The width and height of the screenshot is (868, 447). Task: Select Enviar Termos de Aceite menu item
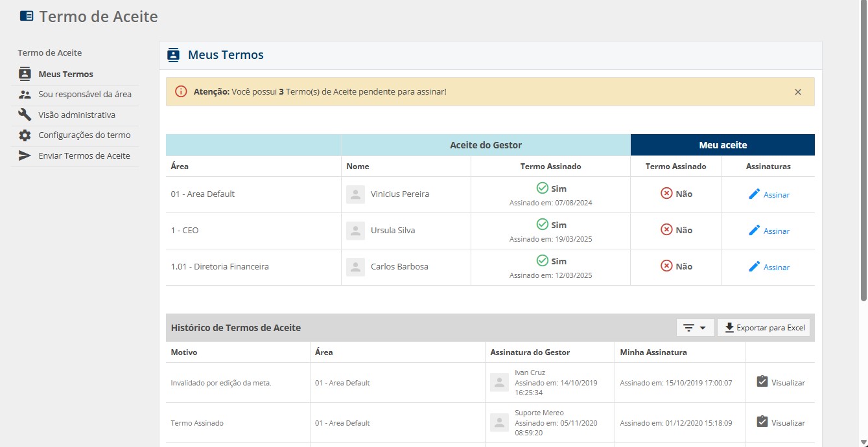84,155
